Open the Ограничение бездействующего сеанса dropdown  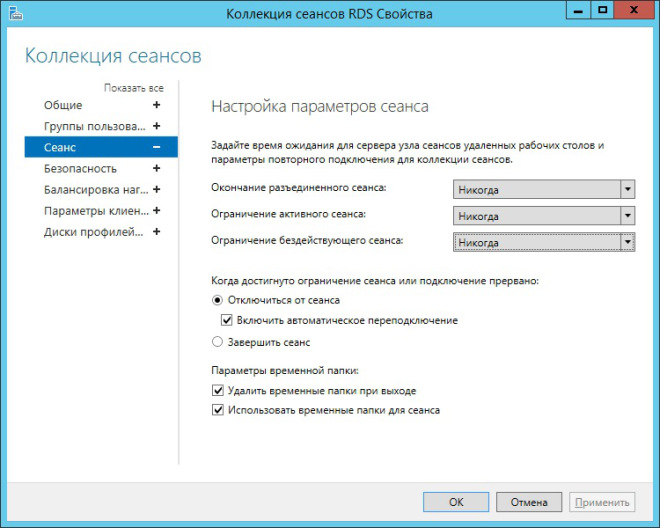click(x=543, y=241)
